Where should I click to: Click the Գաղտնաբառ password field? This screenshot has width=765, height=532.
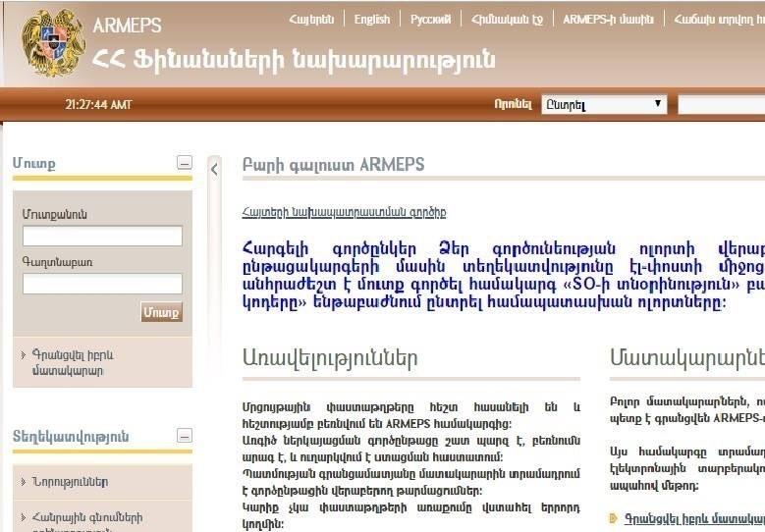coord(102,284)
